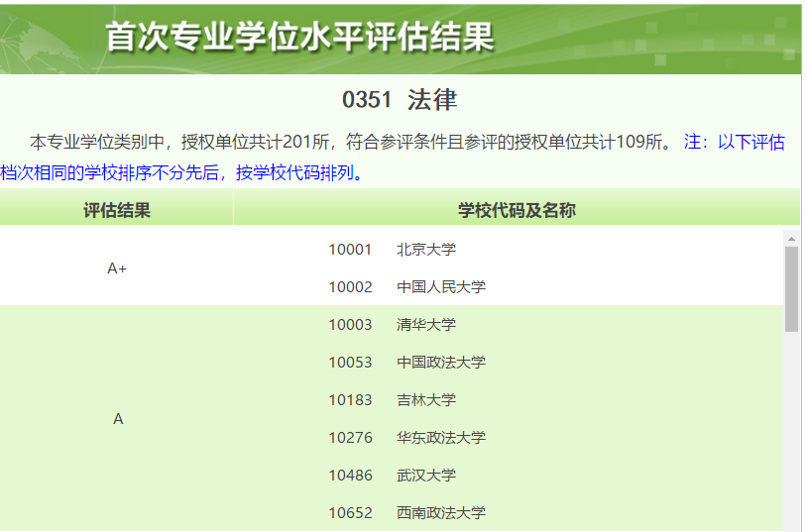Select the A rating cell
The image size is (807, 532).
click(x=118, y=419)
